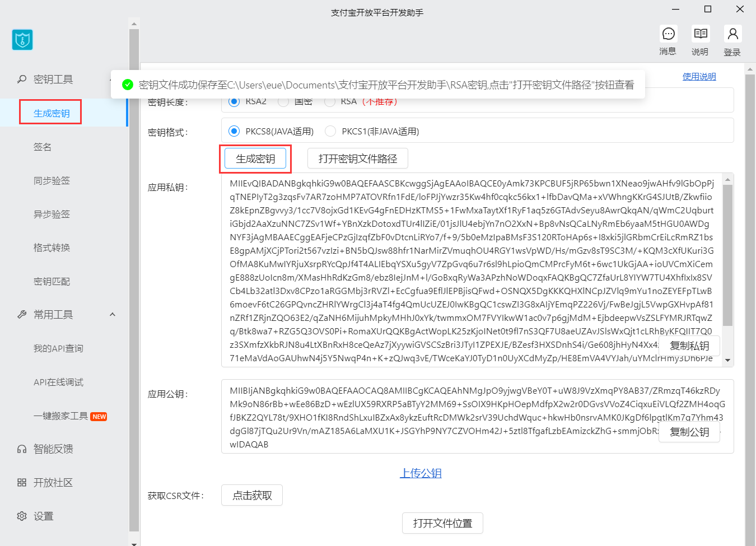This screenshot has width=756, height=546.
Task: Select the RSA (不推荐) radio option
Action: [x=330, y=101]
